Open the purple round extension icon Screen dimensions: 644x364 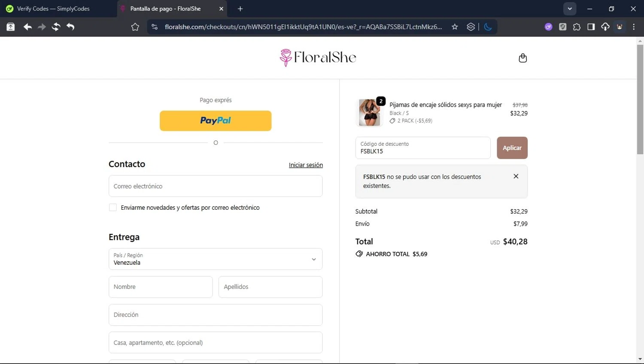pyautogui.click(x=548, y=27)
